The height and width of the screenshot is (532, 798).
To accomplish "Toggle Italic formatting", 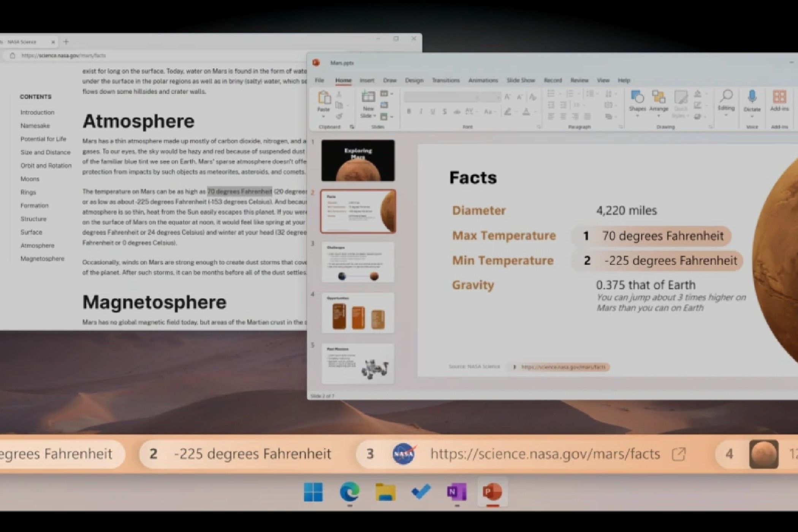I will pyautogui.click(x=421, y=112).
